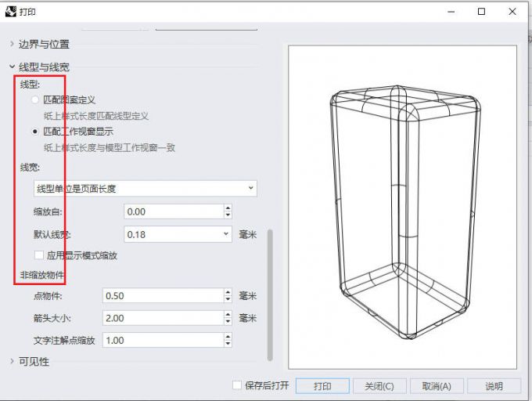Click the 非缩放物件 label

(x=42, y=275)
